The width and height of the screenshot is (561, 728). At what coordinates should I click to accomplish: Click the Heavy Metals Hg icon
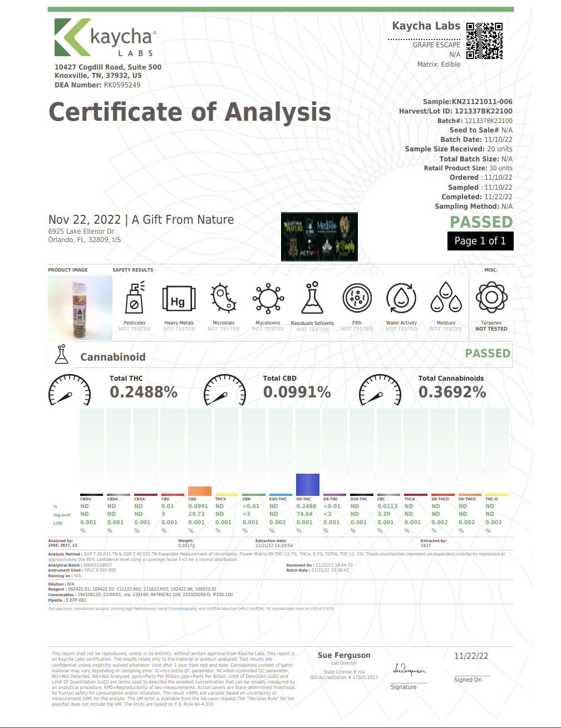click(x=179, y=300)
